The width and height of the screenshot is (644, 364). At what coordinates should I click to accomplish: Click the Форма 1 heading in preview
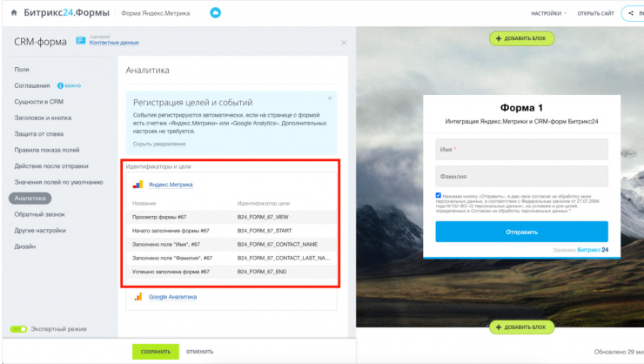click(521, 108)
